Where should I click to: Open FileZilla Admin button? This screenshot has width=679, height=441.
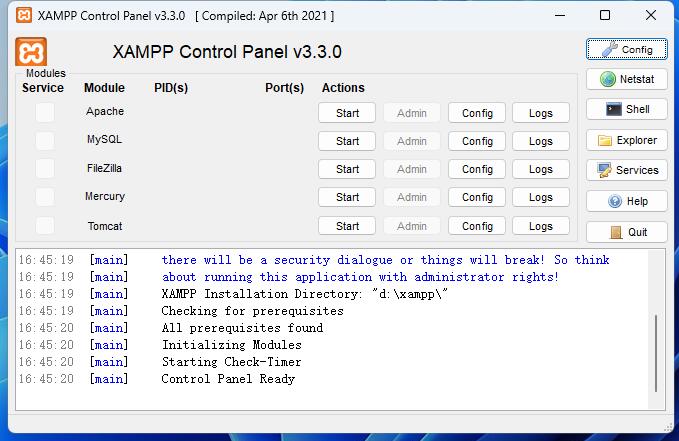point(412,169)
